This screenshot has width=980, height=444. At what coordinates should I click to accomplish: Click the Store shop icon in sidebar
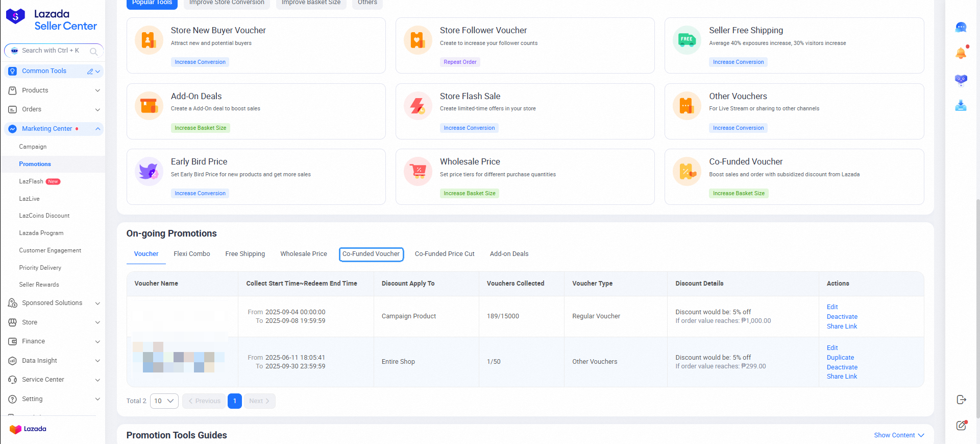pyautogui.click(x=13, y=322)
